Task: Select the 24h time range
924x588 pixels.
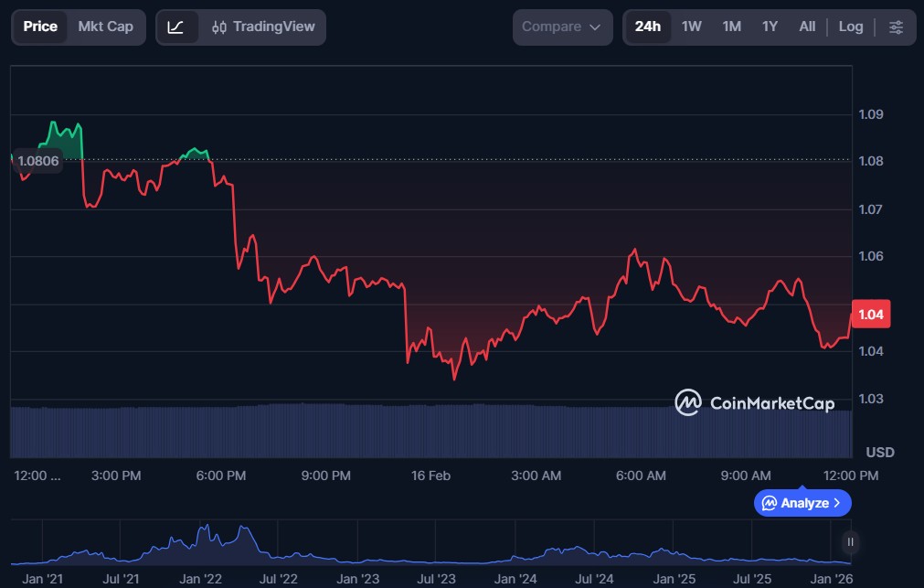Action: tap(647, 27)
